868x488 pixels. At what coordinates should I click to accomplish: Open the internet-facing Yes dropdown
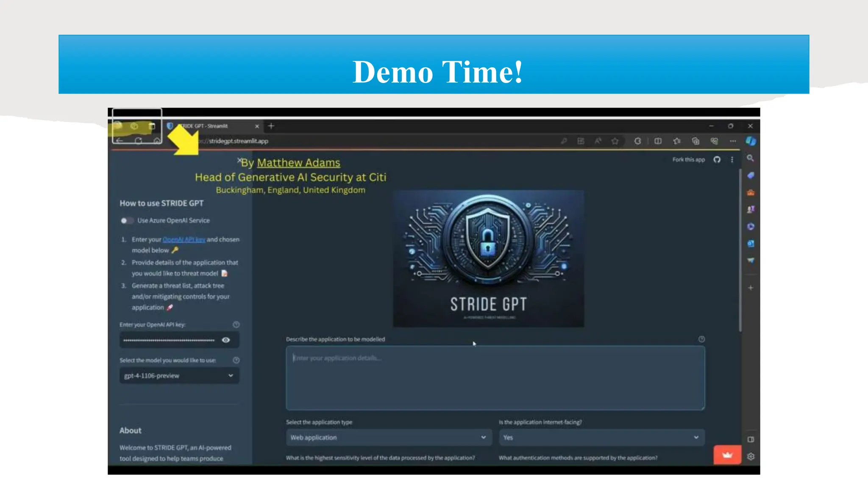[x=602, y=437]
